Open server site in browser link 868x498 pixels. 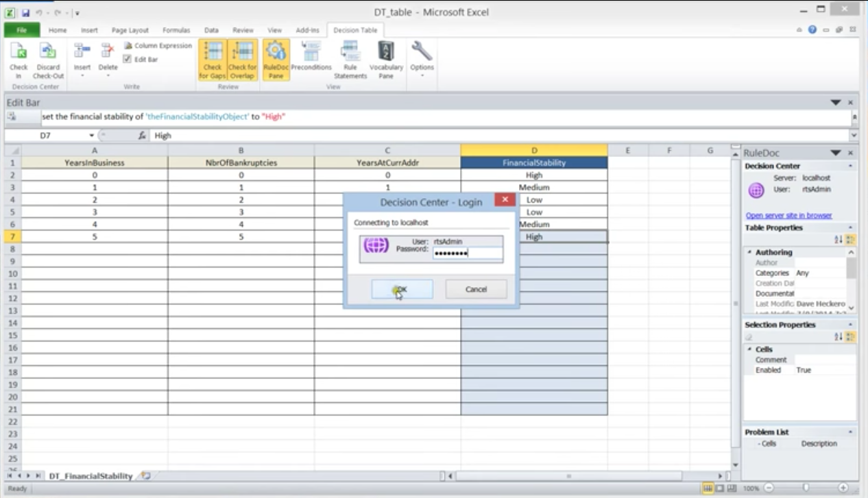point(788,215)
